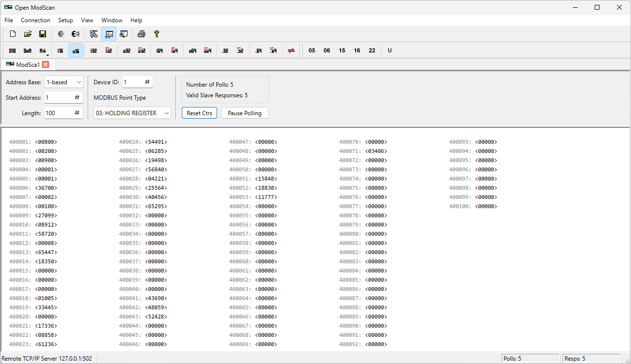Close the ModSca1 tab
631x364 pixels.
click(x=46, y=64)
